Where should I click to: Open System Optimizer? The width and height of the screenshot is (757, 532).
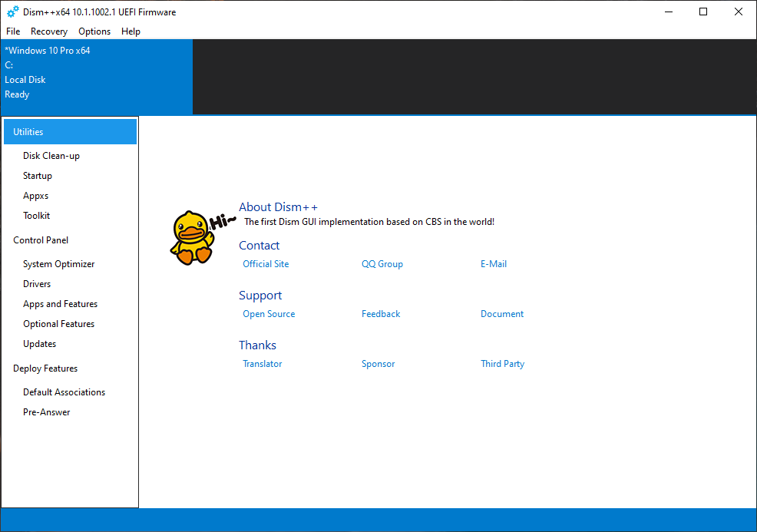pyautogui.click(x=59, y=264)
